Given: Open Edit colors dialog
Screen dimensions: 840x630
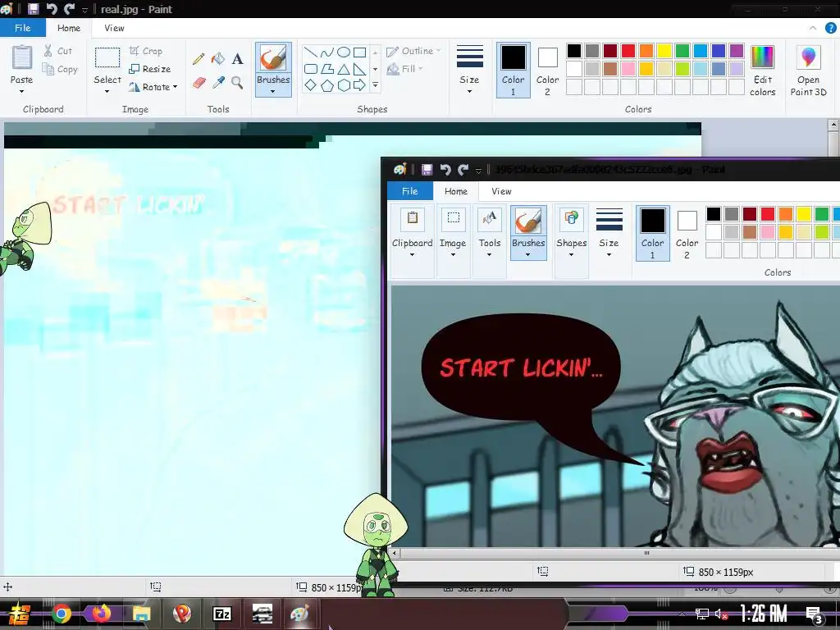Looking at the screenshot, I should click(x=762, y=71).
